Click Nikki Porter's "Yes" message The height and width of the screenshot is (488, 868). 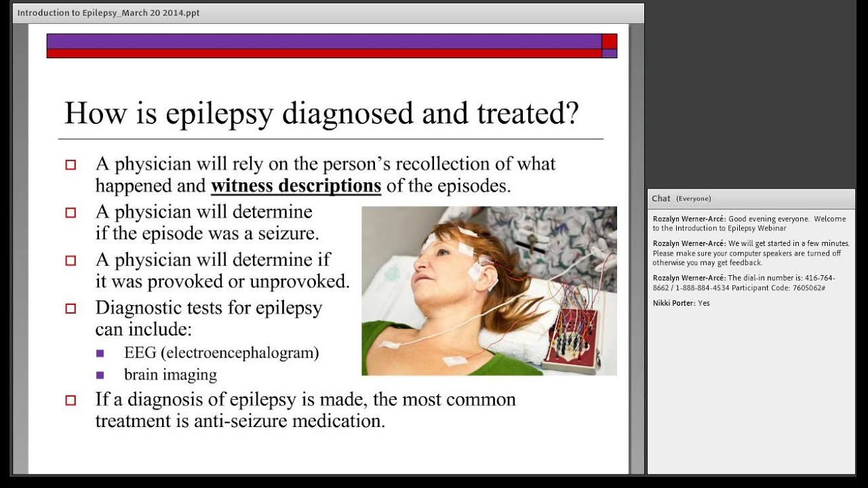[x=682, y=303]
